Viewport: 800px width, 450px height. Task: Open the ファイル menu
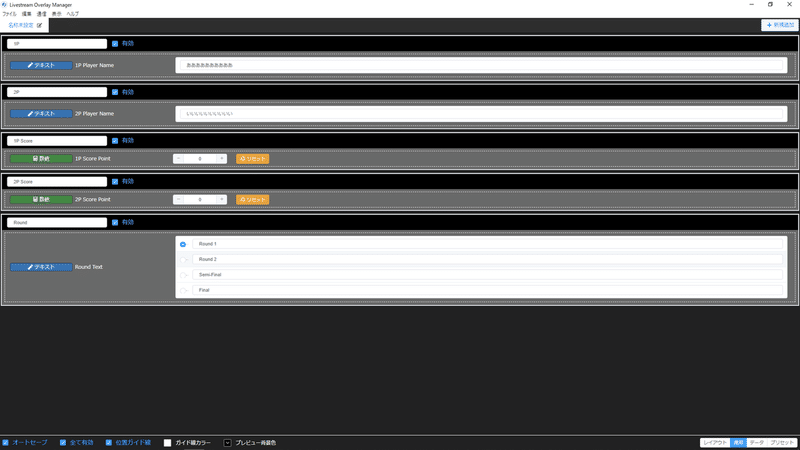click(x=10, y=14)
